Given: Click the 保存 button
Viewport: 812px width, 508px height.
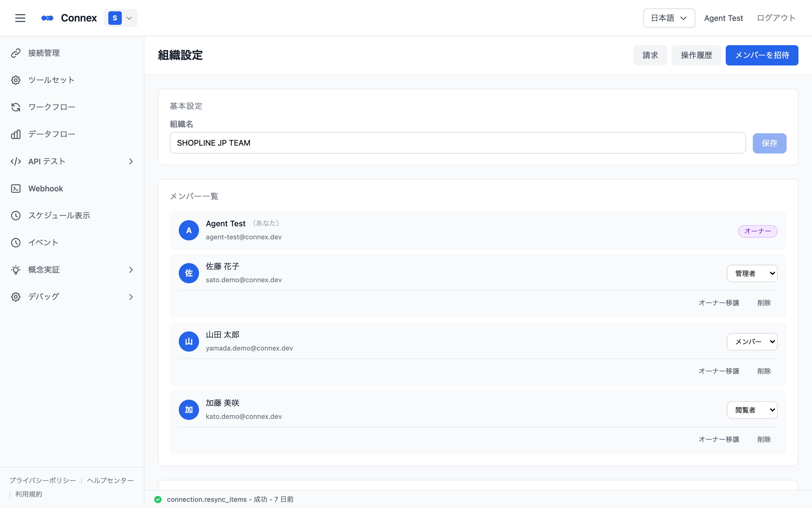Looking at the screenshot, I should [769, 143].
